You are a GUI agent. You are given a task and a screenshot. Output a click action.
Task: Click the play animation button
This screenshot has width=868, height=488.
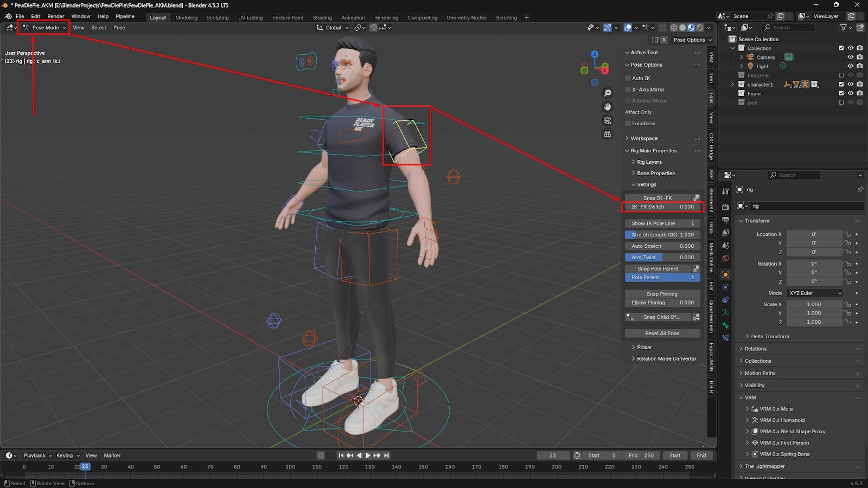tap(368, 455)
